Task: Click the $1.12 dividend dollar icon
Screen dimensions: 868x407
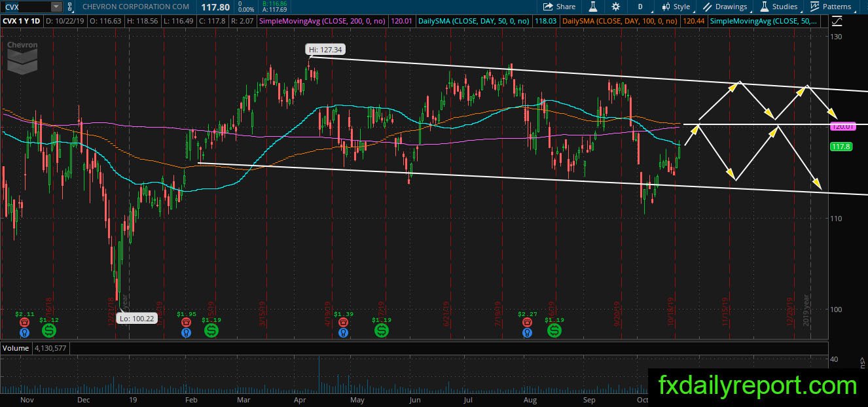Action: point(48,331)
